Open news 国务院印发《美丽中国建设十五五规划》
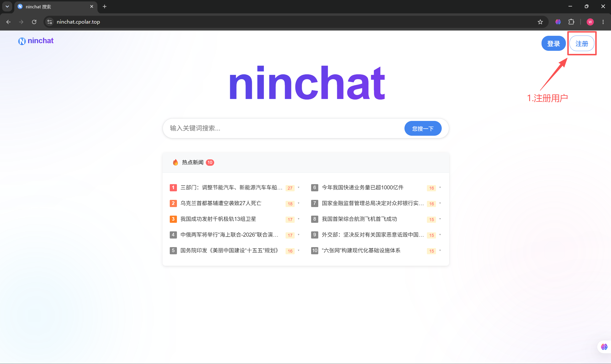This screenshot has width=611, height=364. (x=230, y=250)
